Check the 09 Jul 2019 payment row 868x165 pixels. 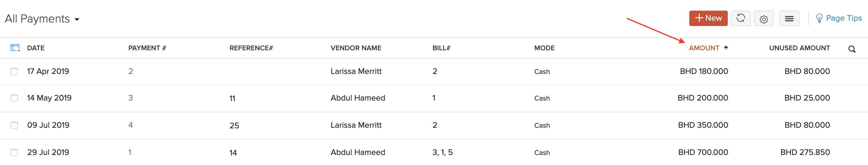point(14,125)
